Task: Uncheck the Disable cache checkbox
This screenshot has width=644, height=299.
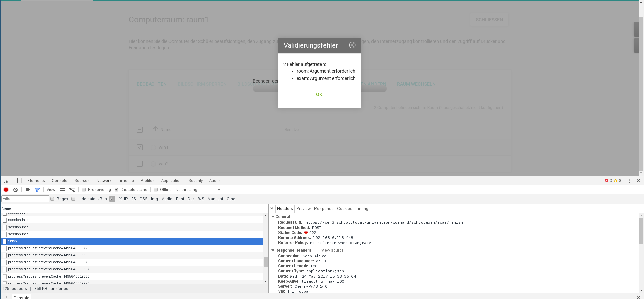Action: [x=117, y=190]
